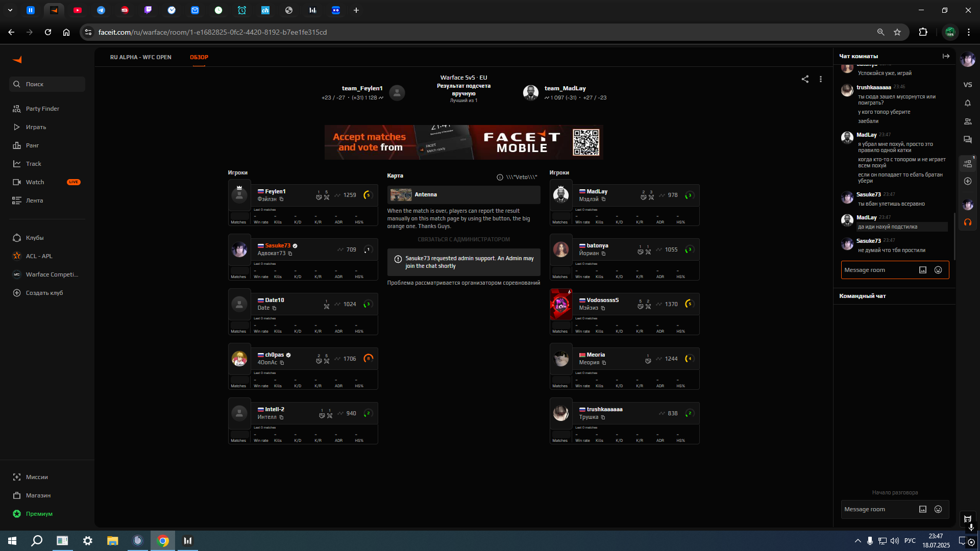Show hidden system tray icons

point(857,541)
